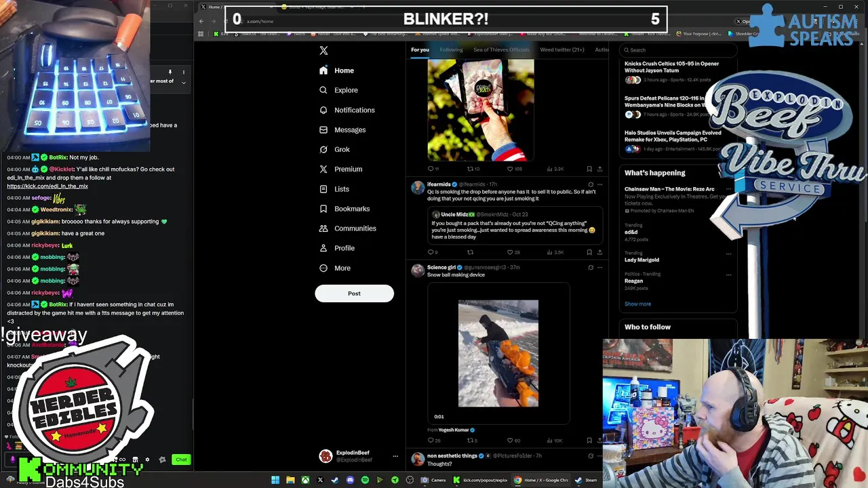The image size is (868, 488).
Task: Open the shop icon in chat bar
Action: 135,460
